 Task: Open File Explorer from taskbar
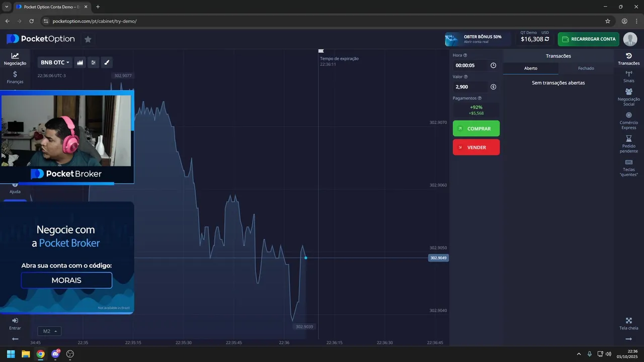(x=26, y=354)
